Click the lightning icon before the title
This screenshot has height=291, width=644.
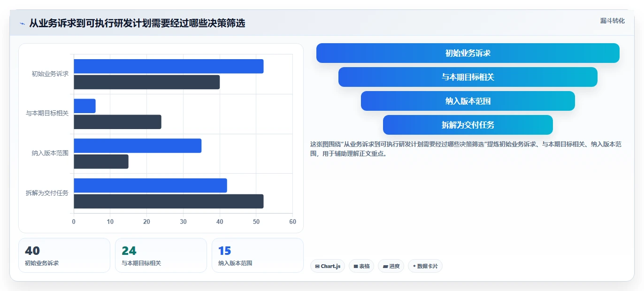coord(23,23)
